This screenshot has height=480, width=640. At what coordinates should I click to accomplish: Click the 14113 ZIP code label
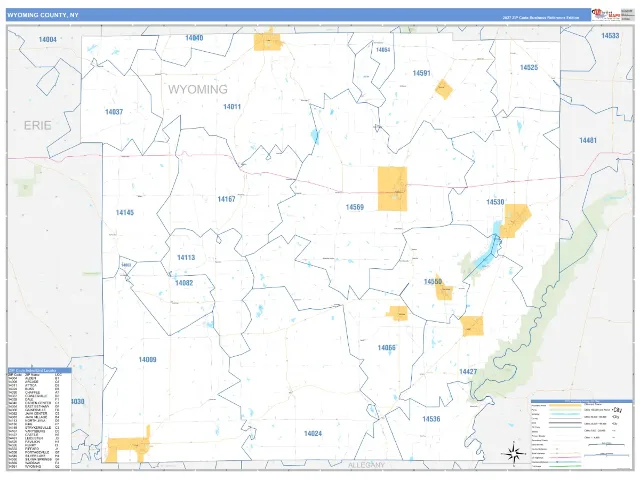[186, 258]
